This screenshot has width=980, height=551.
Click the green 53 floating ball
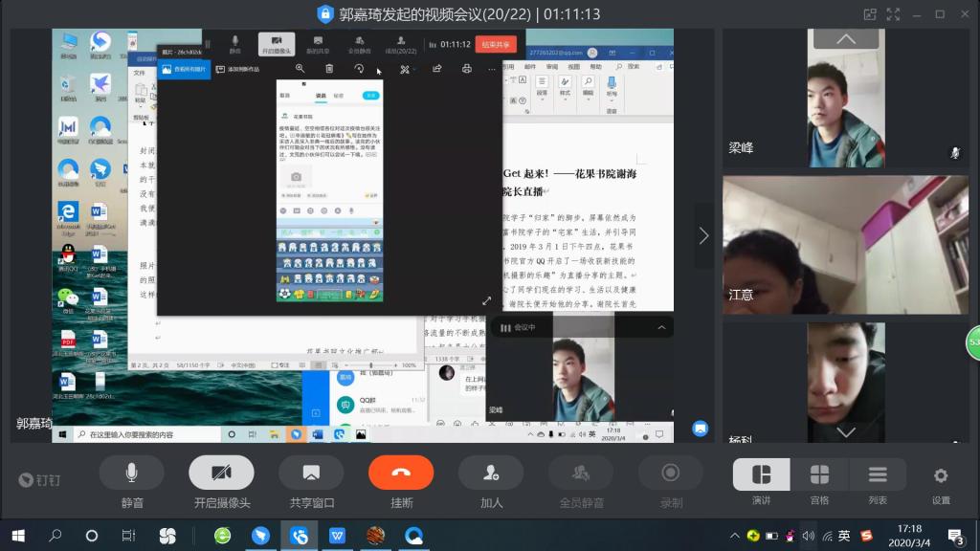pyautogui.click(x=973, y=342)
